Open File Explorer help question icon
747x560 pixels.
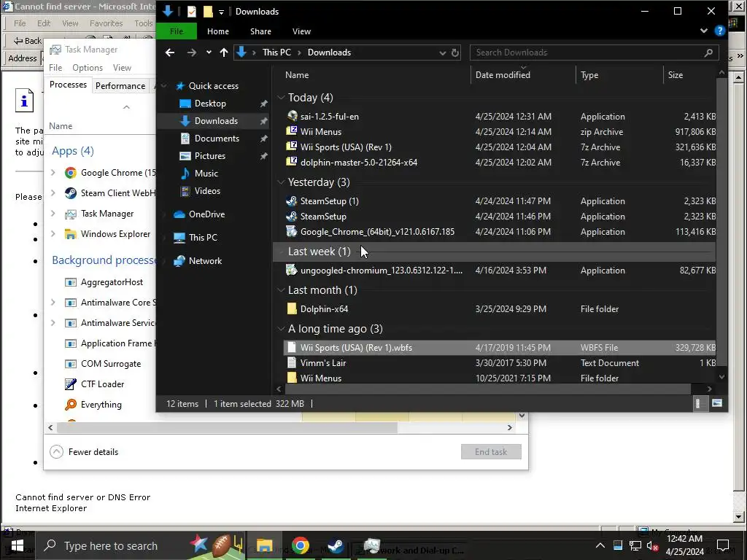click(720, 31)
